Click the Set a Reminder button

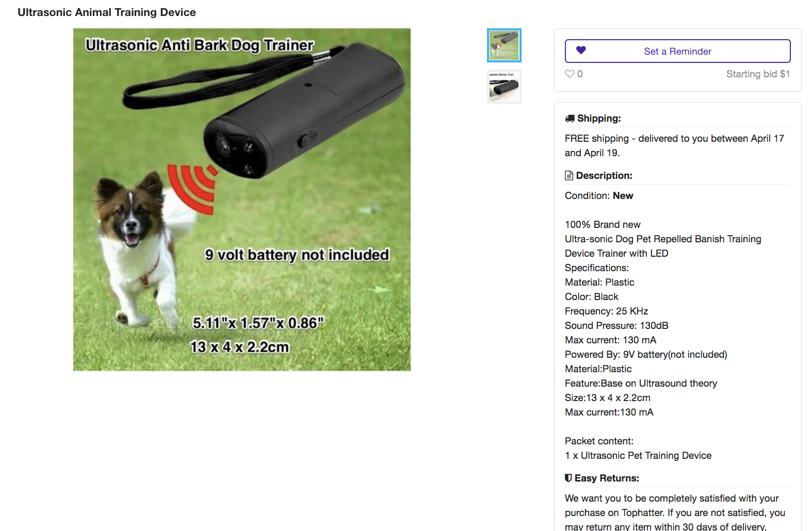point(677,51)
